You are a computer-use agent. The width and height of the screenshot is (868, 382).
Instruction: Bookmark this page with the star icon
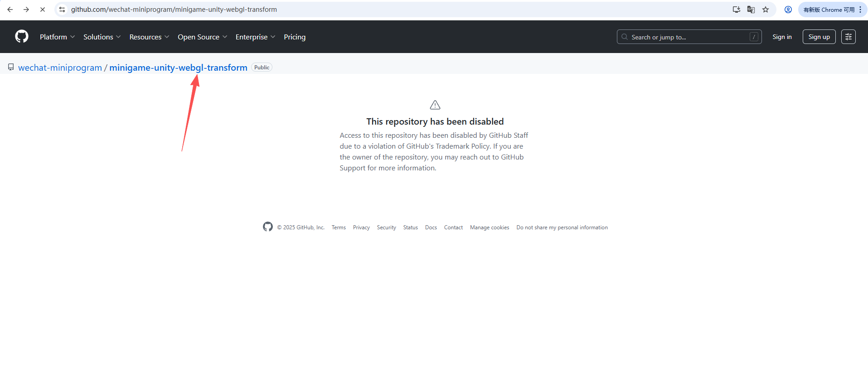pos(766,10)
